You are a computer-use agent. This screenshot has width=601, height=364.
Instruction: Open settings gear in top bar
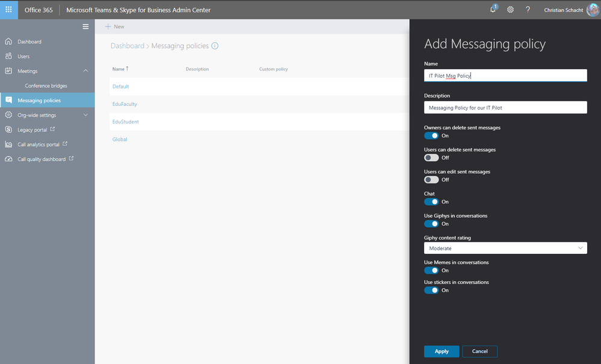510,10
